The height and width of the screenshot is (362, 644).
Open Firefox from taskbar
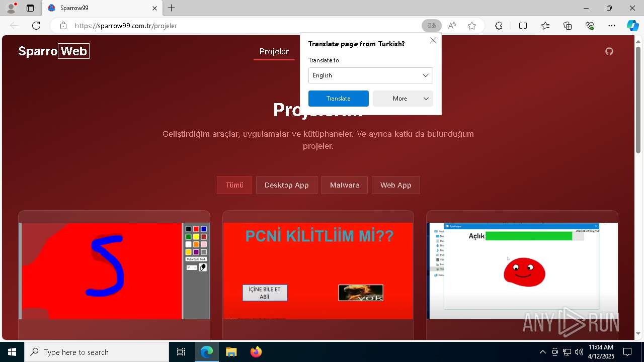[x=256, y=352]
